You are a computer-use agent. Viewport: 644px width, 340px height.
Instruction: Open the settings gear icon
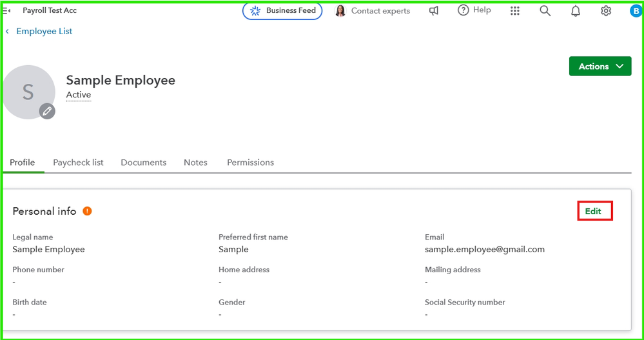[x=606, y=11]
